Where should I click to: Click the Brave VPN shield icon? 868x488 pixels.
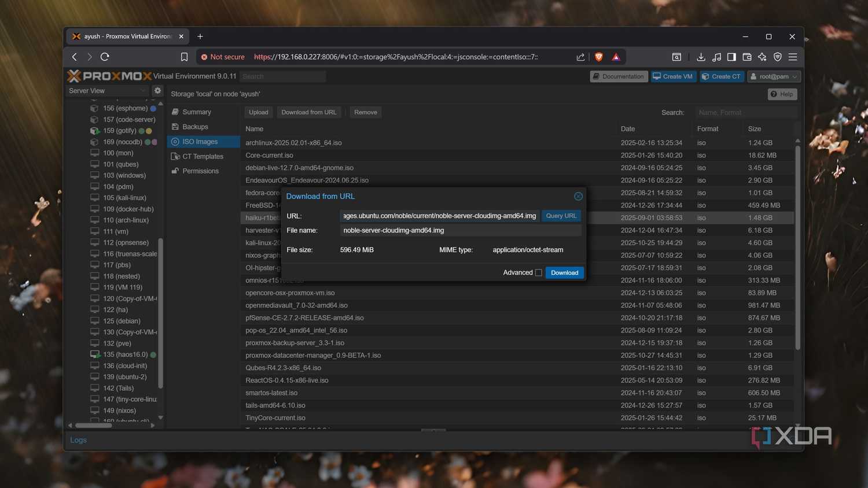click(778, 57)
